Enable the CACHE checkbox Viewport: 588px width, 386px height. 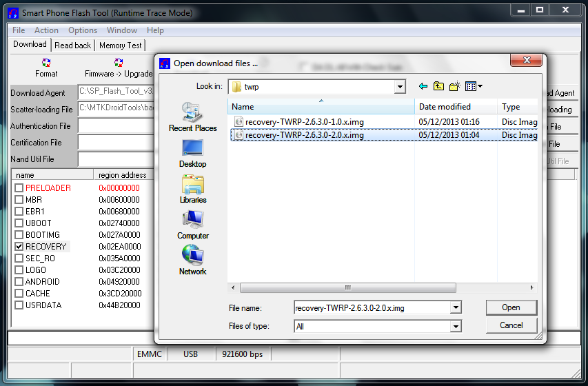19,294
